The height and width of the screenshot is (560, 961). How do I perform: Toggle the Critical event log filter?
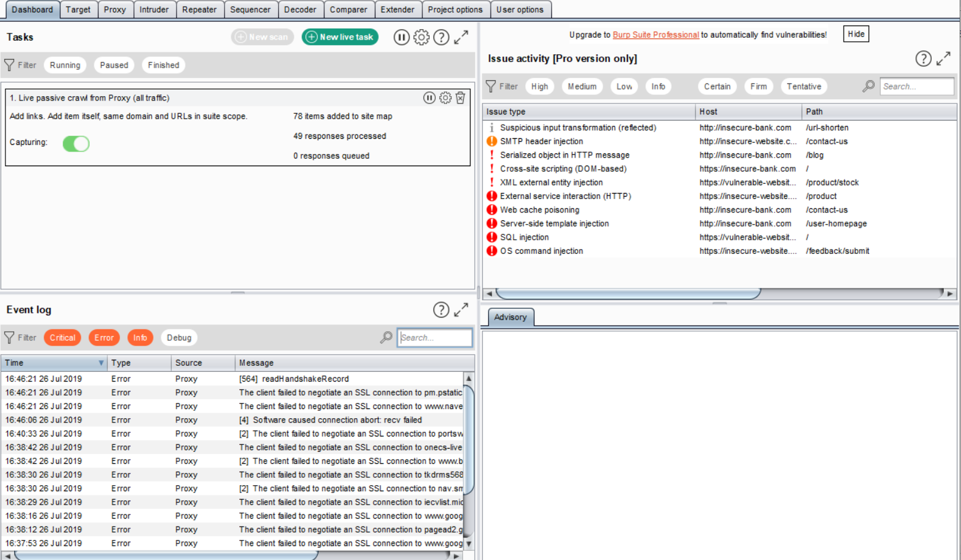click(x=63, y=338)
